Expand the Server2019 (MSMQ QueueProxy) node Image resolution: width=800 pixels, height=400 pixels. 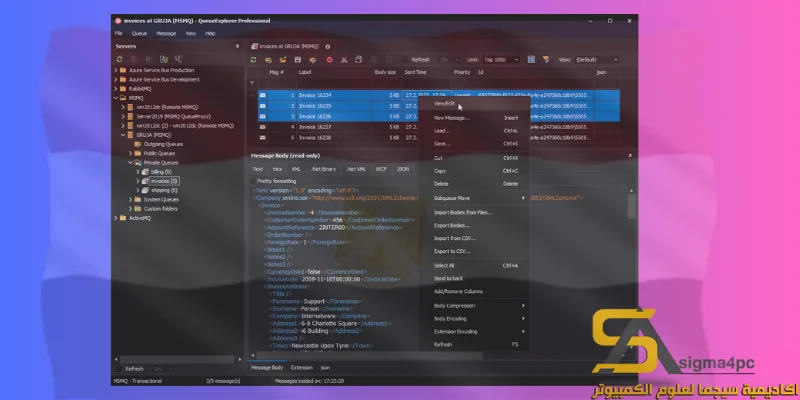coord(123,116)
